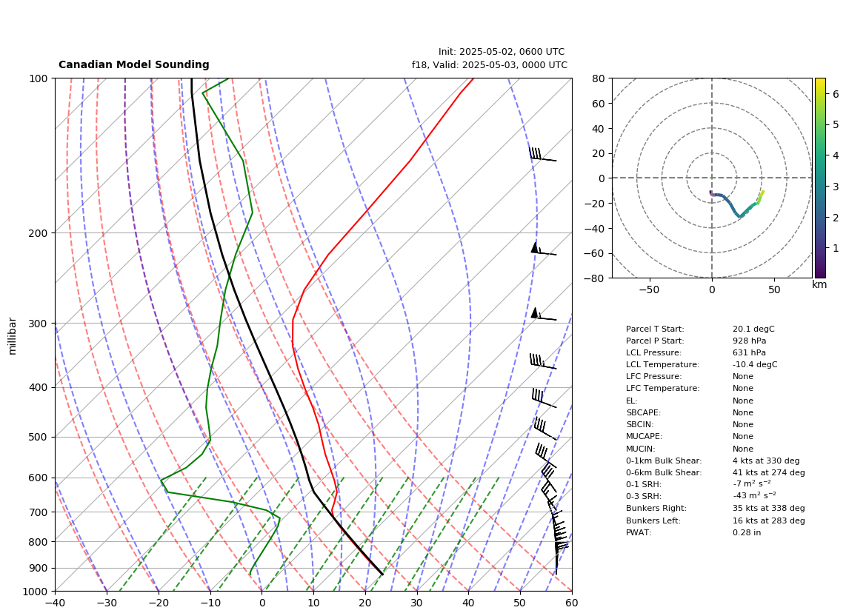Click the "EL:" label
The width and height of the screenshot is (846, 616).
tap(632, 401)
